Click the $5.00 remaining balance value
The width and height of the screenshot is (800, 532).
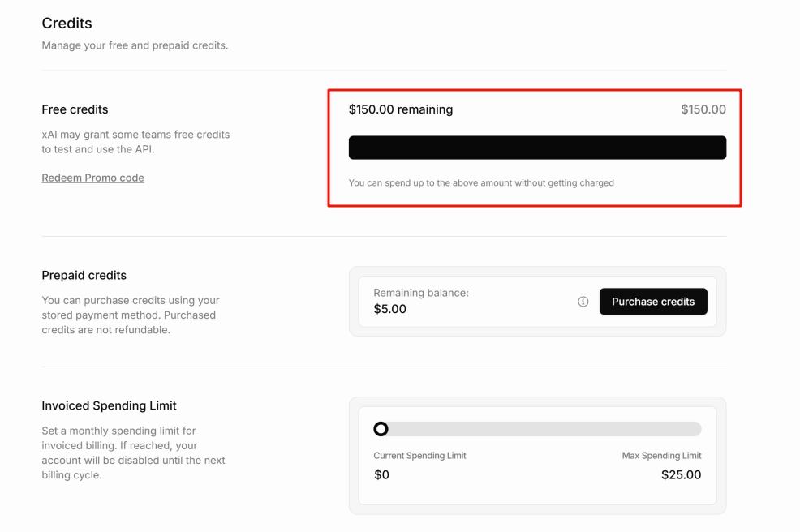point(390,309)
